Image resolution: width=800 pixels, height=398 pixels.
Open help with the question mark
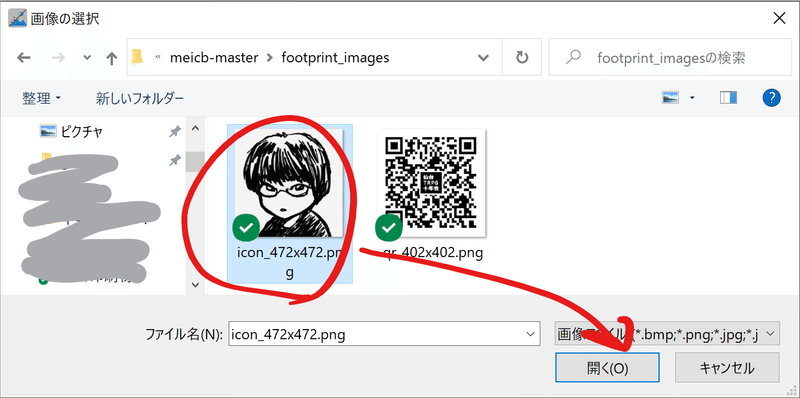771,97
